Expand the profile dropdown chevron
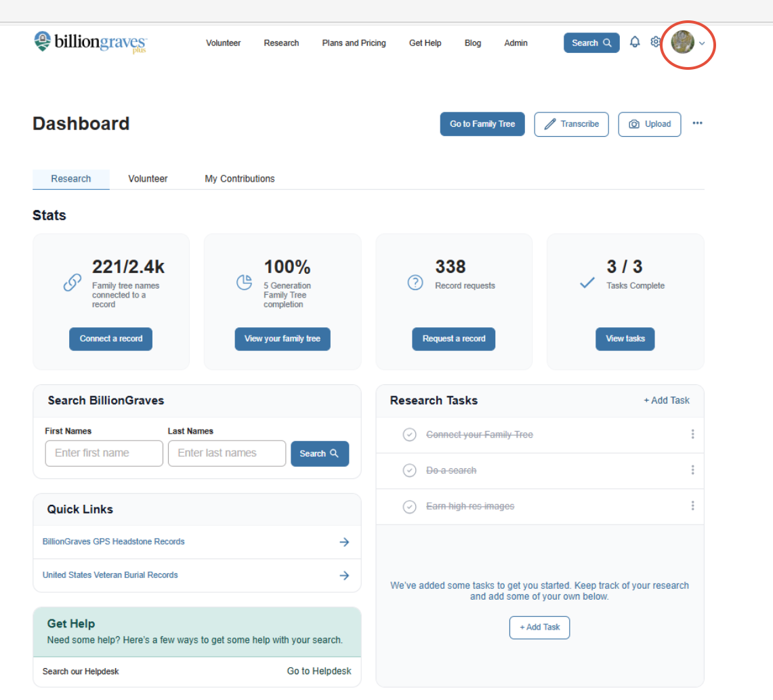 [702, 43]
